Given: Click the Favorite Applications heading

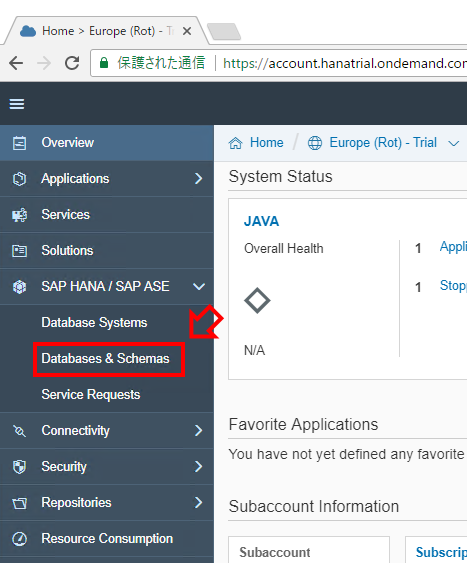Looking at the screenshot, I should [x=303, y=424].
